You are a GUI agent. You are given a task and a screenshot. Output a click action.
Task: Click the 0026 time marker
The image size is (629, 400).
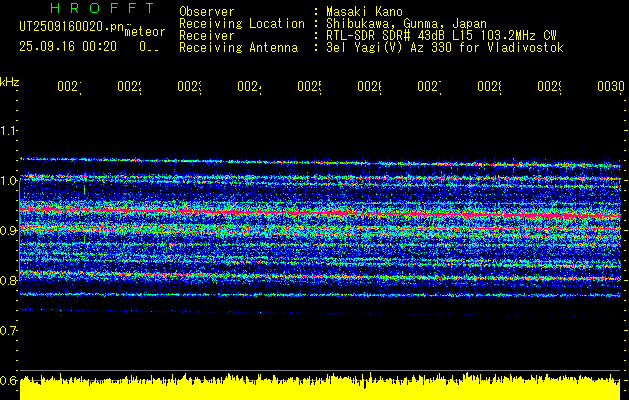[x=369, y=86]
